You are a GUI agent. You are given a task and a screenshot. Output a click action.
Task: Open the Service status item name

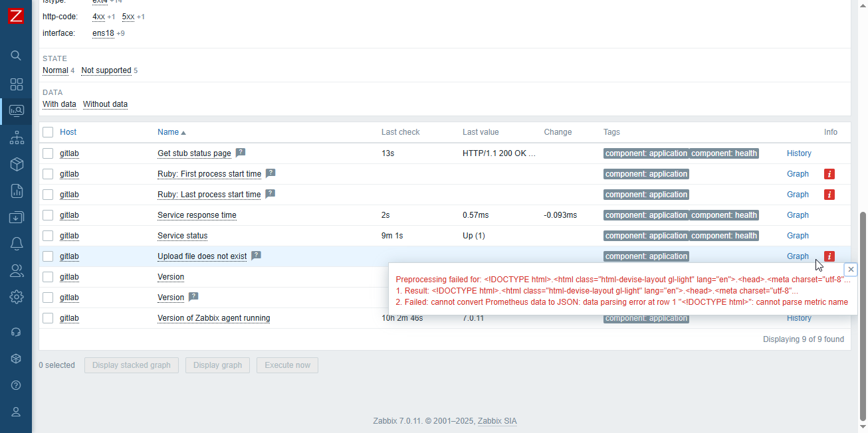[182, 236]
